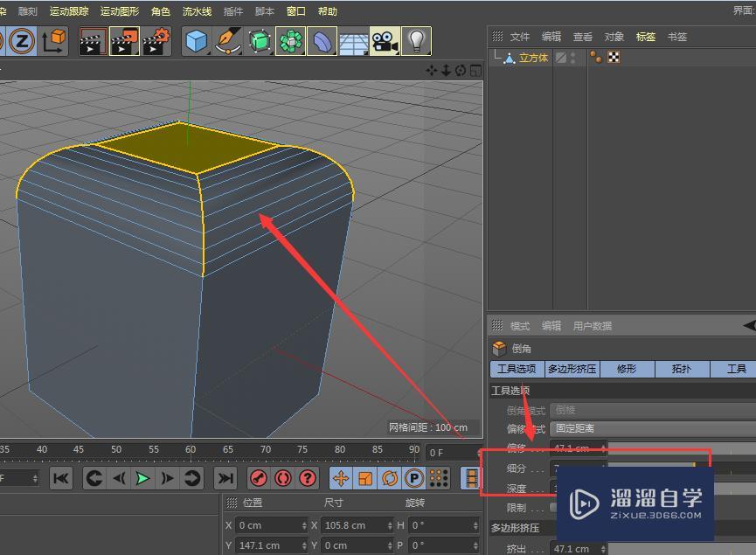Open the 脚本 menu
Image resolution: width=756 pixels, height=555 pixels.
pos(265,11)
